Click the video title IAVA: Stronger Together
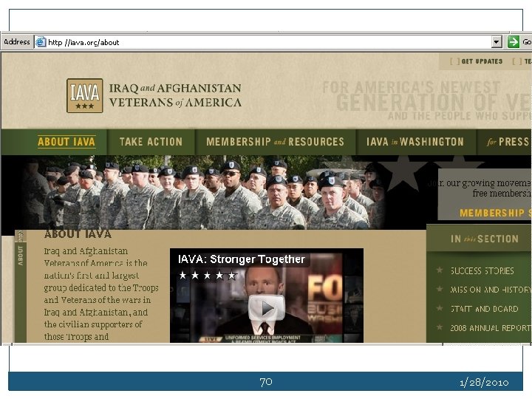532x399 pixels. click(x=241, y=259)
